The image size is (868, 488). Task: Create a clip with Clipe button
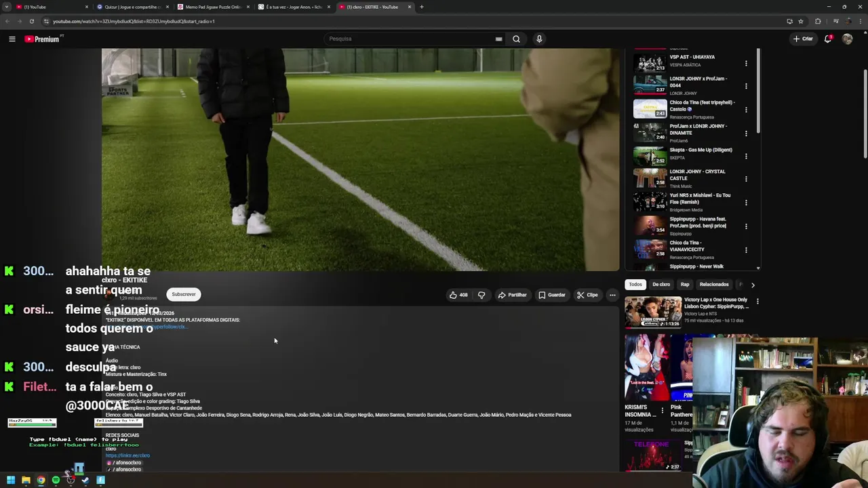click(587, 295)
